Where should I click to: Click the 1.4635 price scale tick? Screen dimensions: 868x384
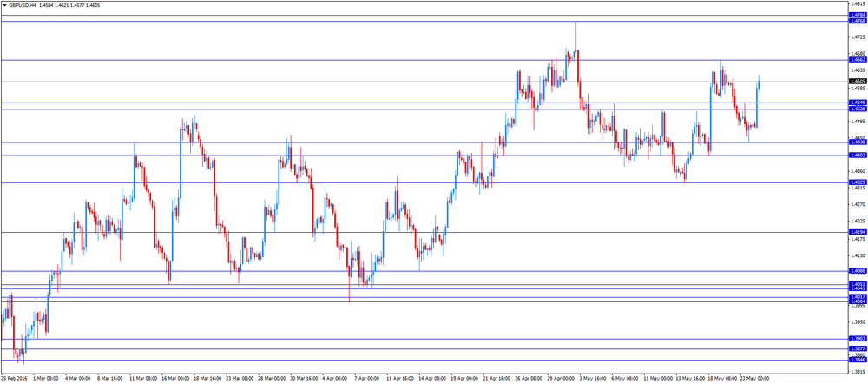coord(858,71)
